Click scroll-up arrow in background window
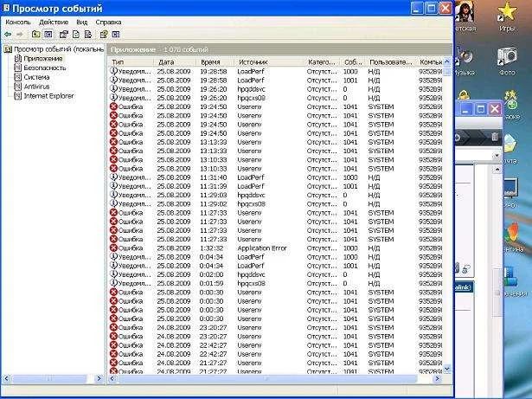This screenshot has height=399, width=532. click(x=497, y=169)
